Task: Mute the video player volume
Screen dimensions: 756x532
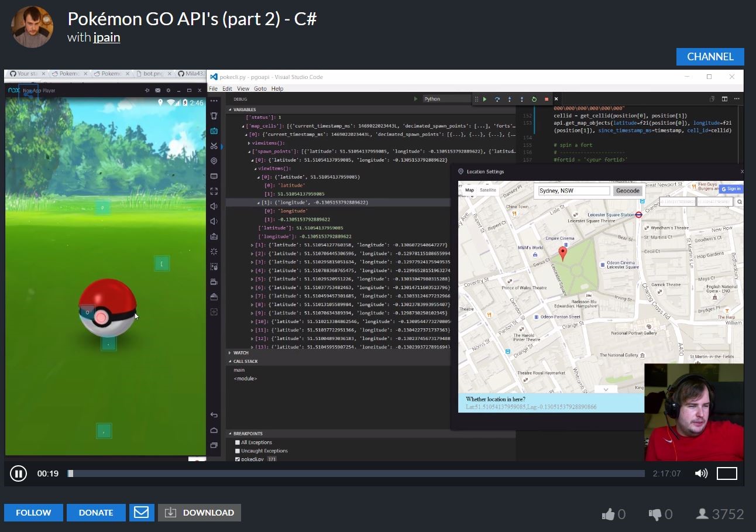Action: coord(700,473)
